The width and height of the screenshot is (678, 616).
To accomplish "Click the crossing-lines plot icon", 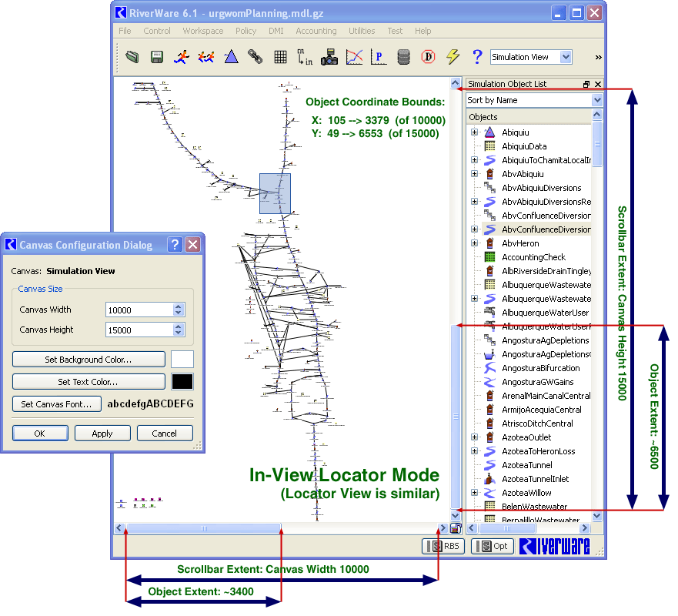I will tap(354, 57).
